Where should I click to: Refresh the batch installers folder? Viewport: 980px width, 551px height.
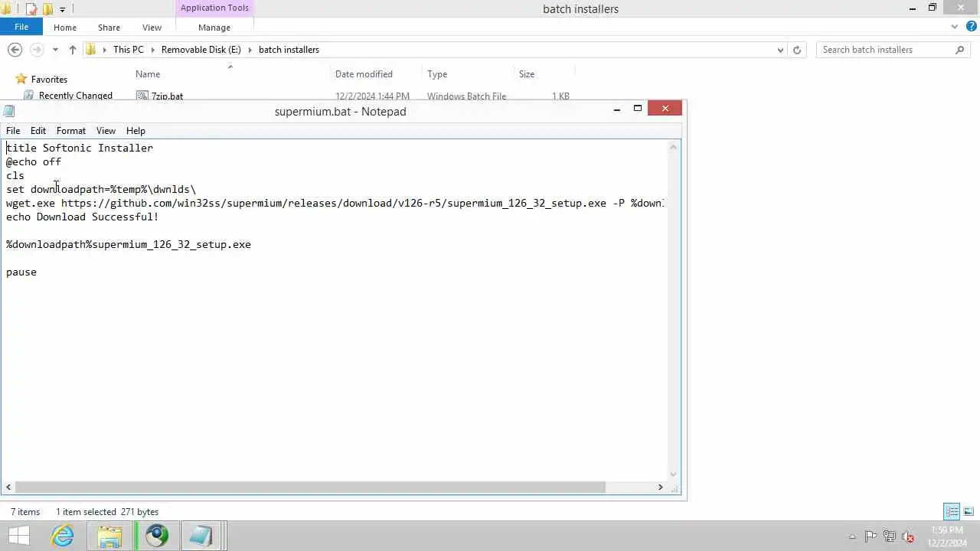point(797,50)
